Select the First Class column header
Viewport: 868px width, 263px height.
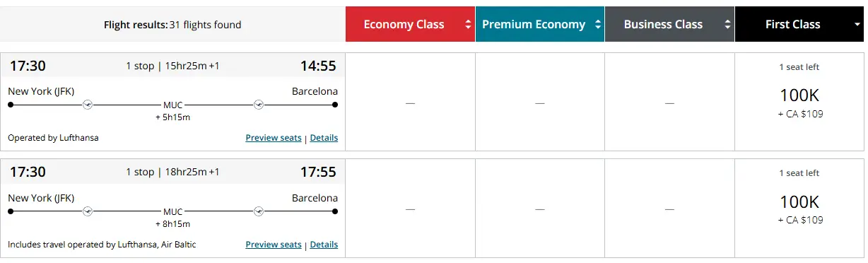coord(799,24)
